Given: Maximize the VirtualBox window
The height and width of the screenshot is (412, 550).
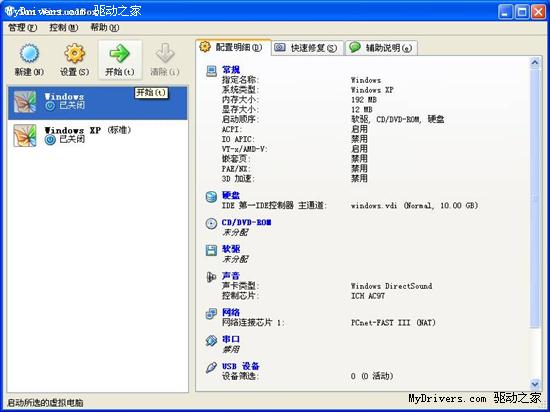Looking at the screenshot, I should tap(522, 12).
